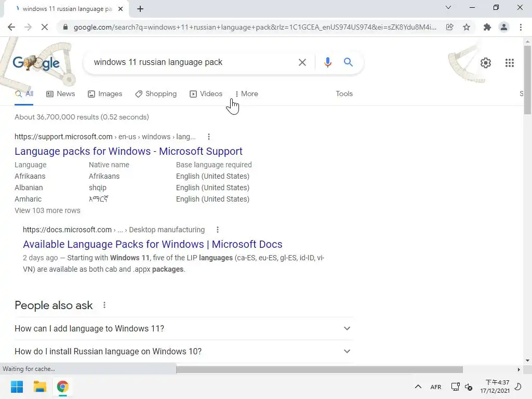The height and width of the screenshot is (399, 532).
Task: Clear the search box text
Action: (302, 62)
